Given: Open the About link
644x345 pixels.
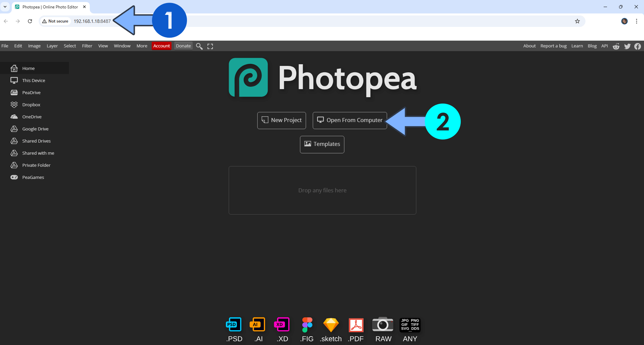Looking at the screenshot, I should 529,46.
